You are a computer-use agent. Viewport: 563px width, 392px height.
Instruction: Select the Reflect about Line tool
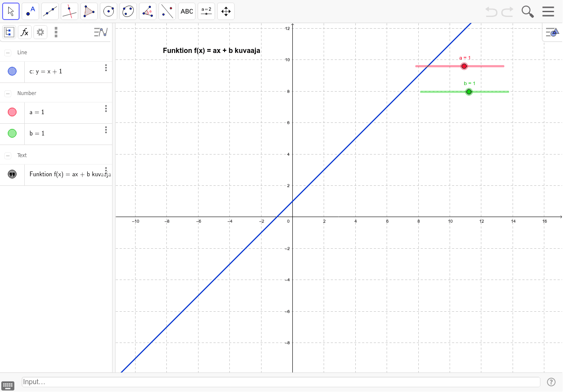pyautogui.click(x=167, y=11)
